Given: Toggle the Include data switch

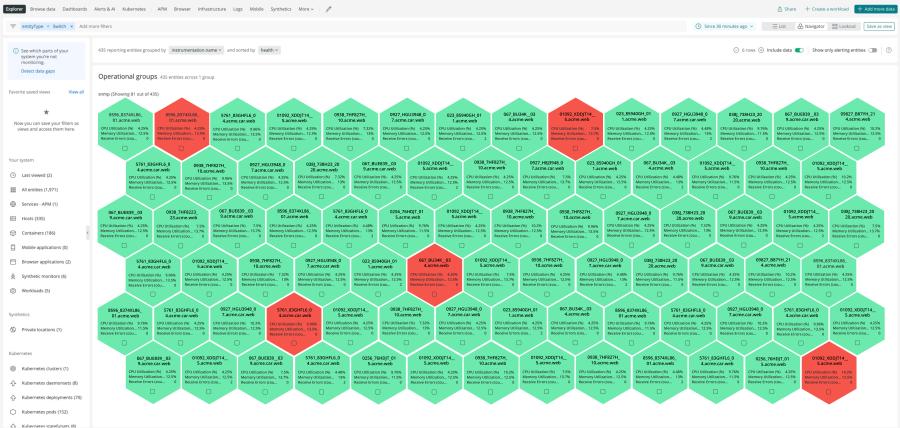Looking at the screenshot, I should pyautogui.click(x=798, y=49).
